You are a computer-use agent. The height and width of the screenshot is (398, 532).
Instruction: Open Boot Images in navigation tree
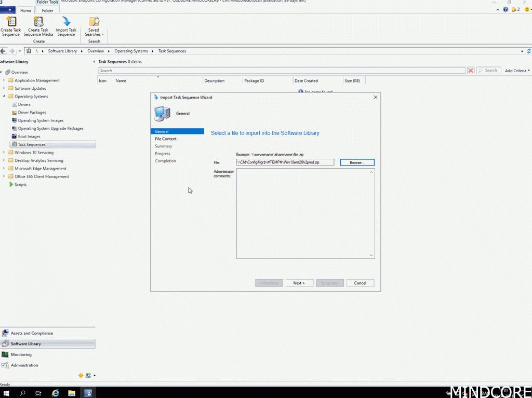(29, 136)
